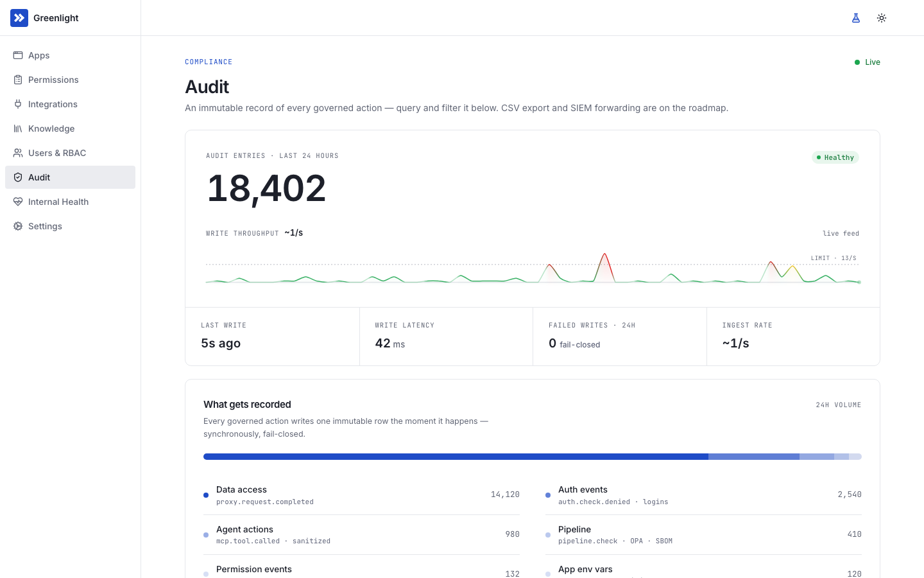Click the '5s ago' last write value
924x578 pixels.
pyautogui.click(x=221, y=343)
